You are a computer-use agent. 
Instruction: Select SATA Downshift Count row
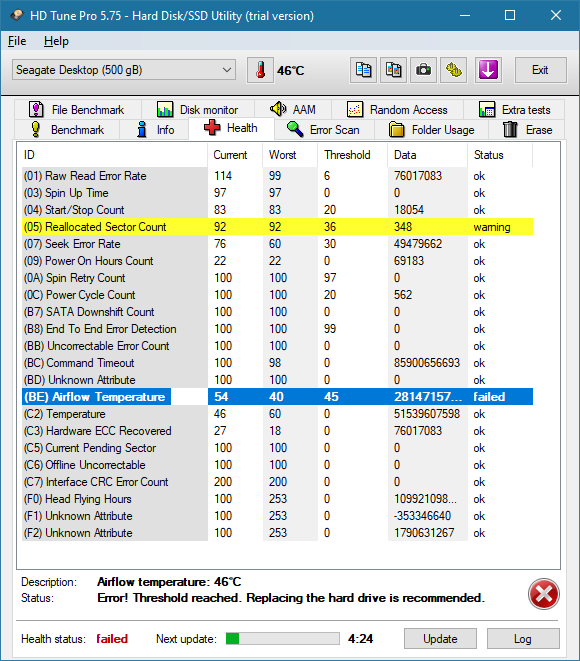coord(277,312)
